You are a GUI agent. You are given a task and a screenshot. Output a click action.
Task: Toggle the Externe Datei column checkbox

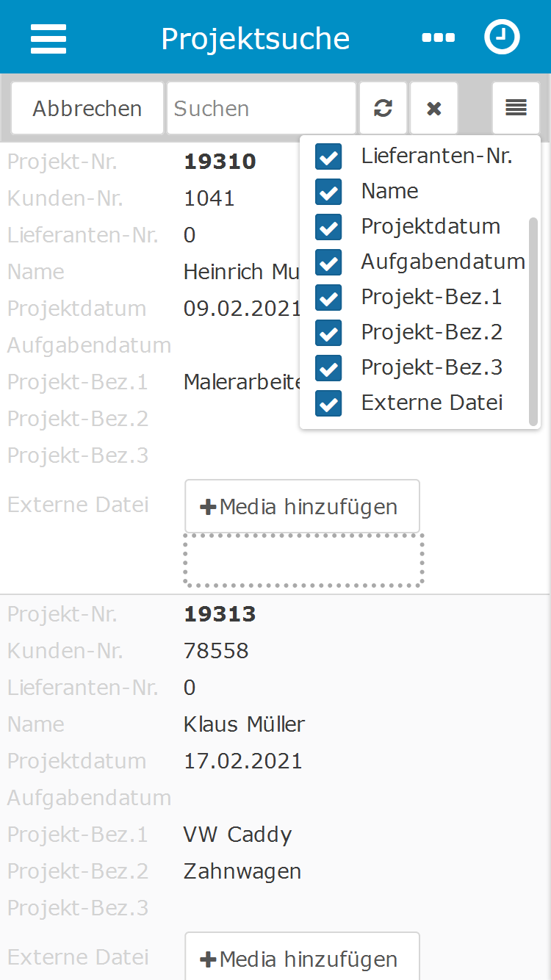[328, 403]
